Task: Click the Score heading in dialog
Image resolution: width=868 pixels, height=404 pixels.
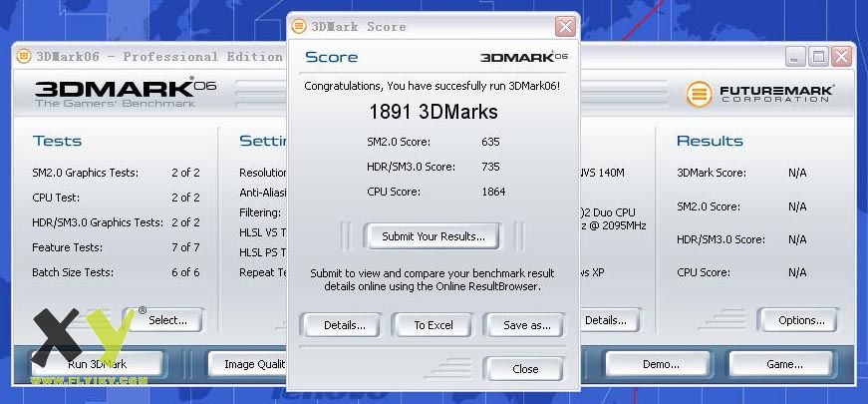Action: 331,57
